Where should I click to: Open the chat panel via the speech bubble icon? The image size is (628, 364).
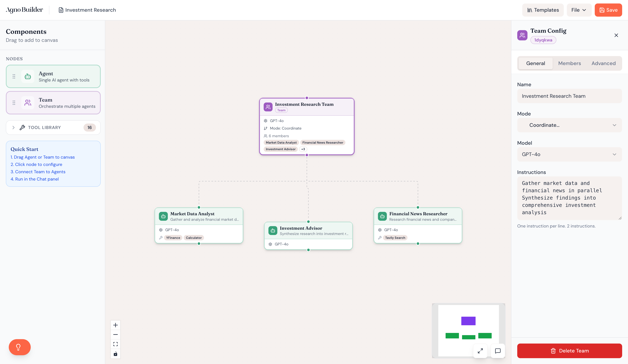[498, 351]
